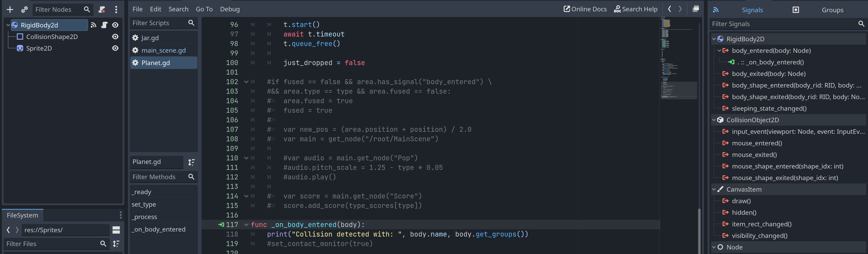This screenshot has height=254, width=868.
Task: Click the signal icon beside RigidBody2d
Action: (x=94, y=25)
